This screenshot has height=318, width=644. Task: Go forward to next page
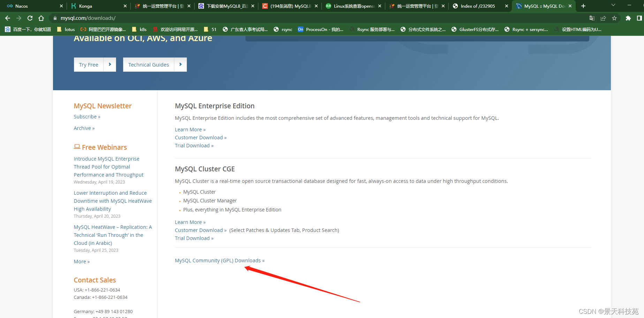19,18
